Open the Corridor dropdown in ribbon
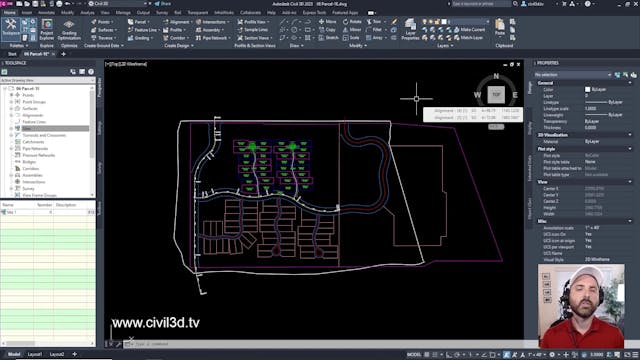This screenshot has width=640, height=360. click(176, 38)
